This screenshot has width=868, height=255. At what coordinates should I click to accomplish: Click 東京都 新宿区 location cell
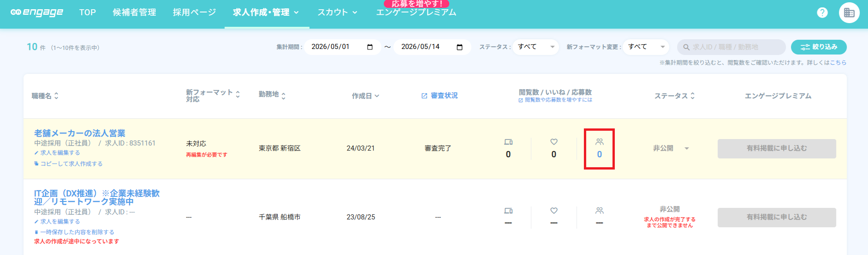pos(279,148)
